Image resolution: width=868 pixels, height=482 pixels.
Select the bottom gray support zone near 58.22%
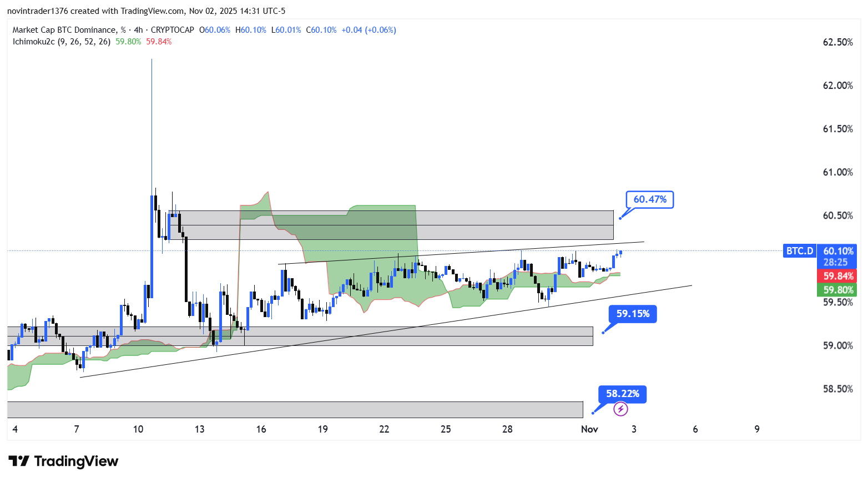(294, 410)
